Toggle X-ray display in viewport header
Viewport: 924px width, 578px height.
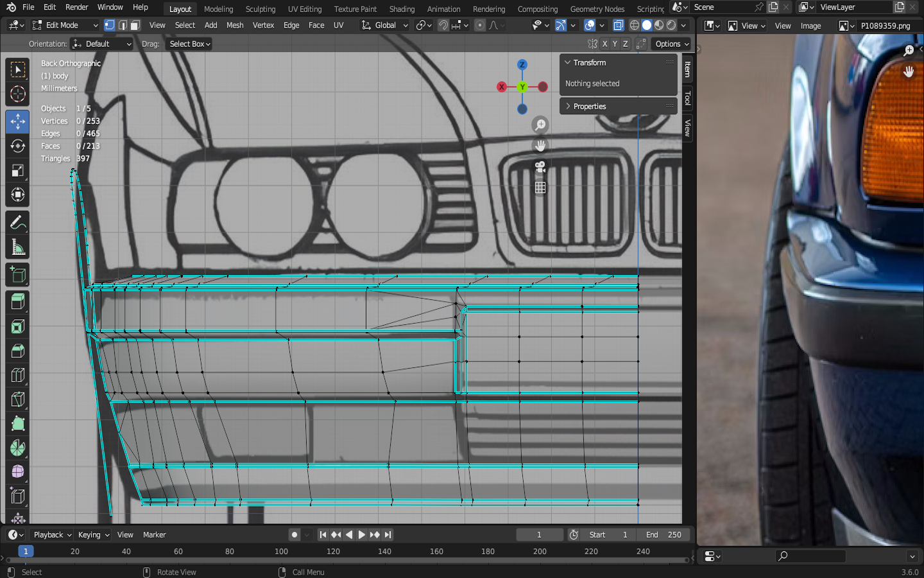coord(618,25)
